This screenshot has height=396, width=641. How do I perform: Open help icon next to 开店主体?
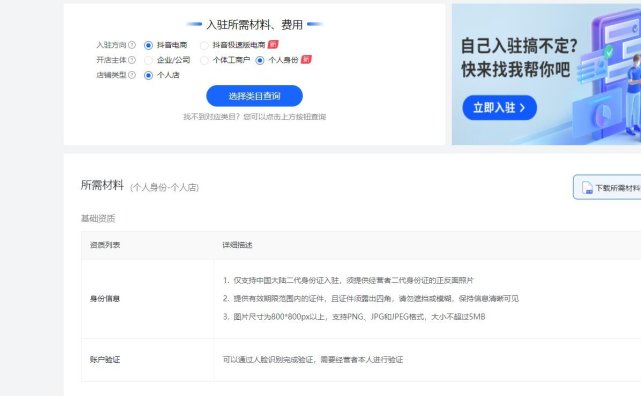point(132,60)
